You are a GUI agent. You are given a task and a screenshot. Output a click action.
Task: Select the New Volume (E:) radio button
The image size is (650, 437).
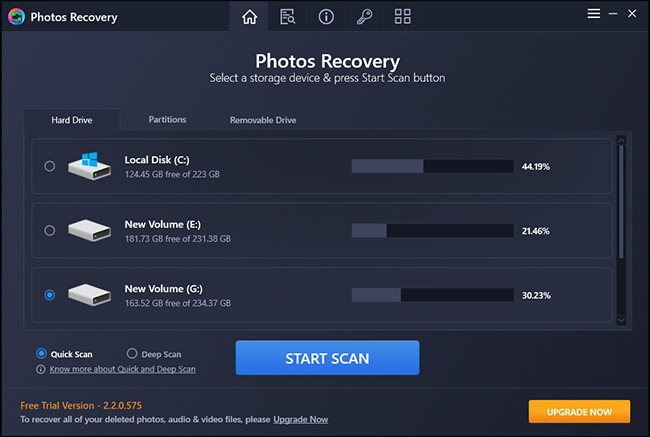click(50, 231)
